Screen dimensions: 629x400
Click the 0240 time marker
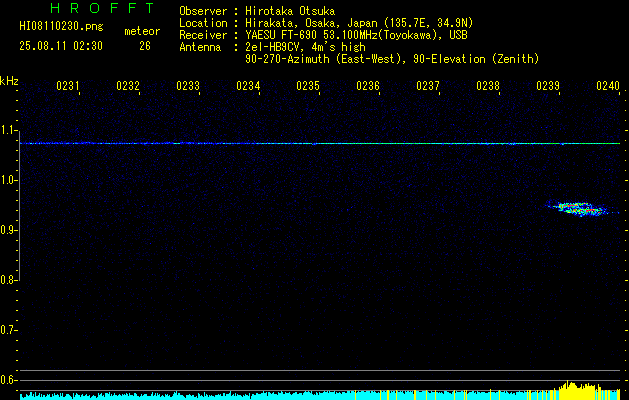608,86
